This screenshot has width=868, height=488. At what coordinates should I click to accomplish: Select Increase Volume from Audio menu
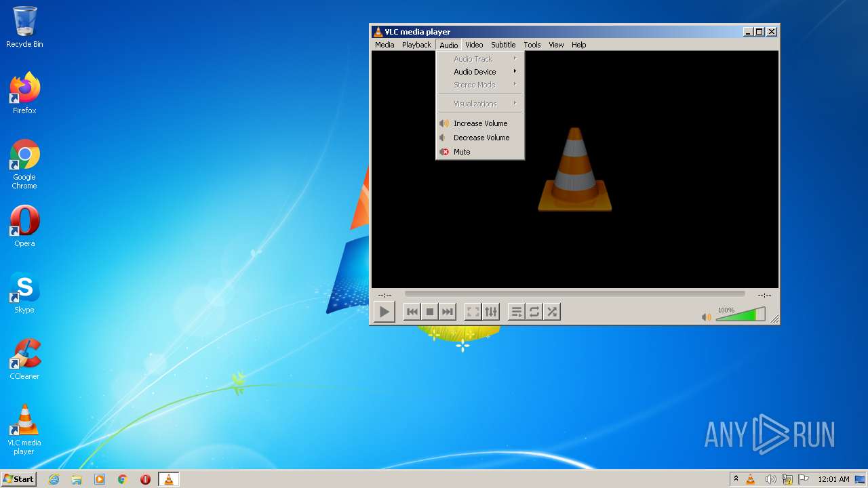tap(480, 123)
